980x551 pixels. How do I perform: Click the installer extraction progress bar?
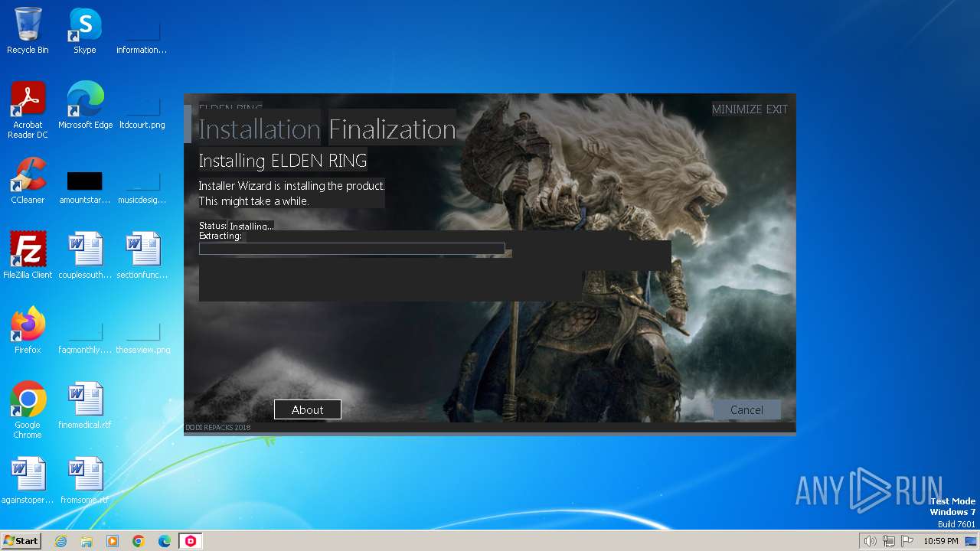352,249
